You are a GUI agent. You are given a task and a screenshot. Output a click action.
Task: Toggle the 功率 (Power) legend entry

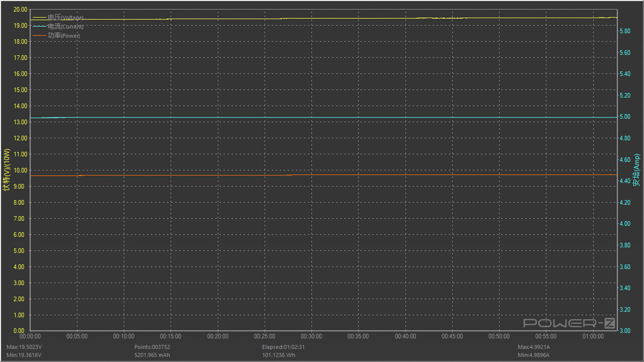click(63, 35)
